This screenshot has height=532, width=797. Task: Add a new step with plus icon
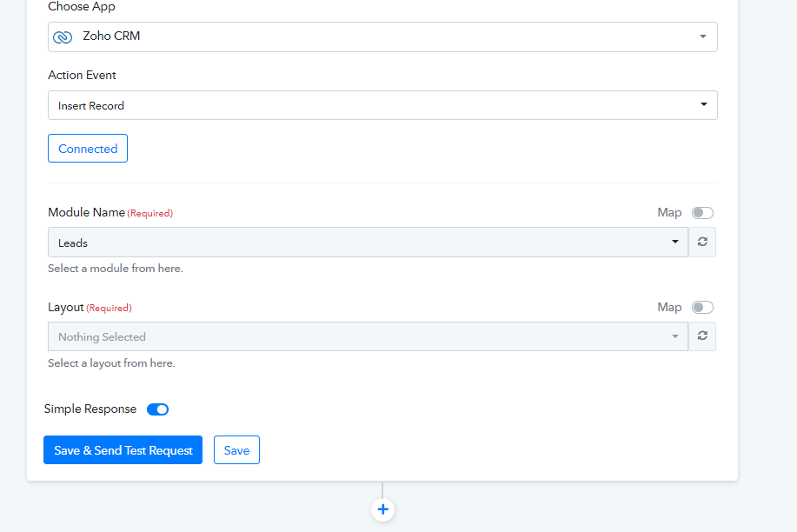[382, 509]
